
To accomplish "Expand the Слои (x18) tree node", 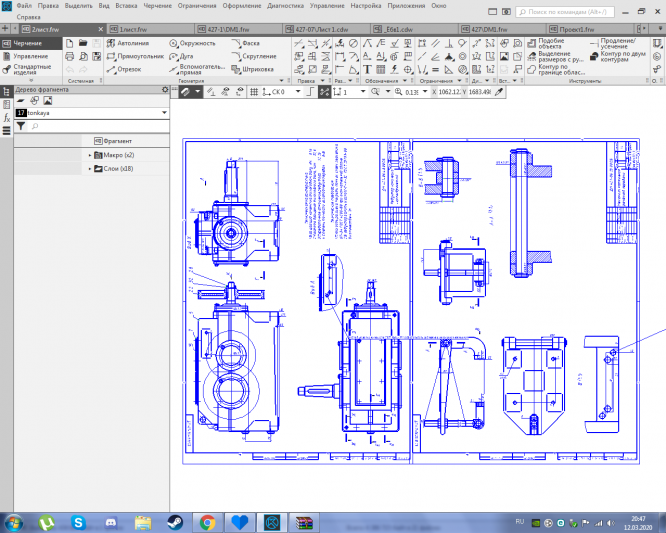I will [90, 169].
